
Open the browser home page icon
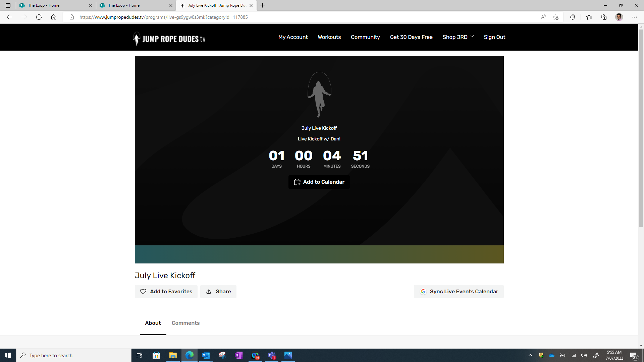[x=54, y=17]
